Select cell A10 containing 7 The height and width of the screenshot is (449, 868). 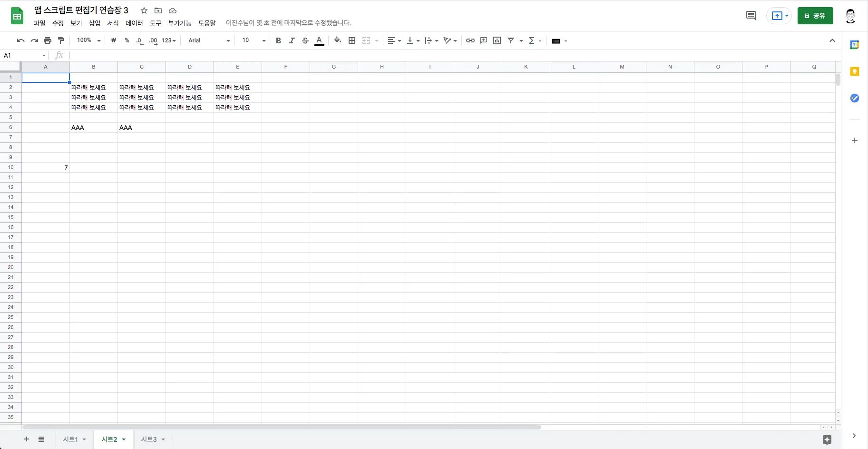pyautogui.click(x=46, y=168)
